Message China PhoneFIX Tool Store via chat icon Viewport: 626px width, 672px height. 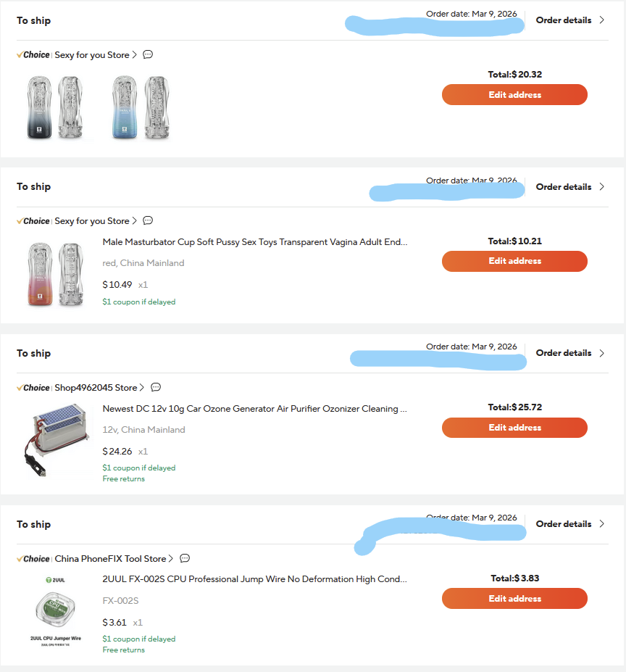point(185,558)
